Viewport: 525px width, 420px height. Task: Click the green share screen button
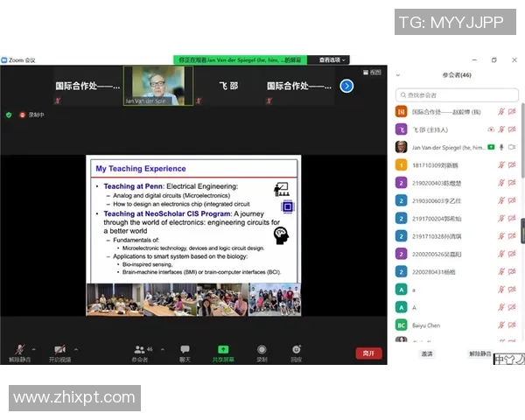pyautogui.click(x=223, y=353)
